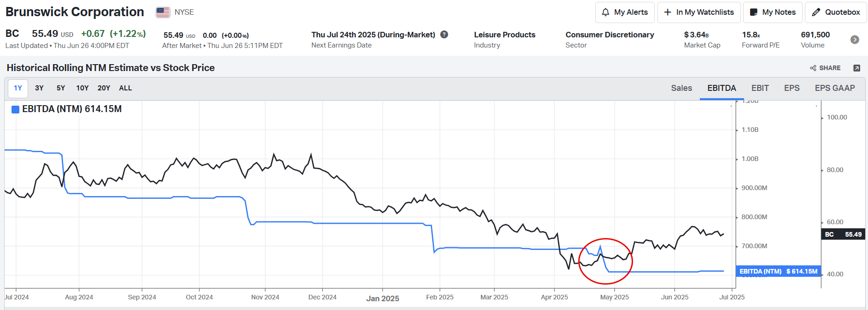Click the share network icon
Screen dimensions: 868x310
pos(813,68)
